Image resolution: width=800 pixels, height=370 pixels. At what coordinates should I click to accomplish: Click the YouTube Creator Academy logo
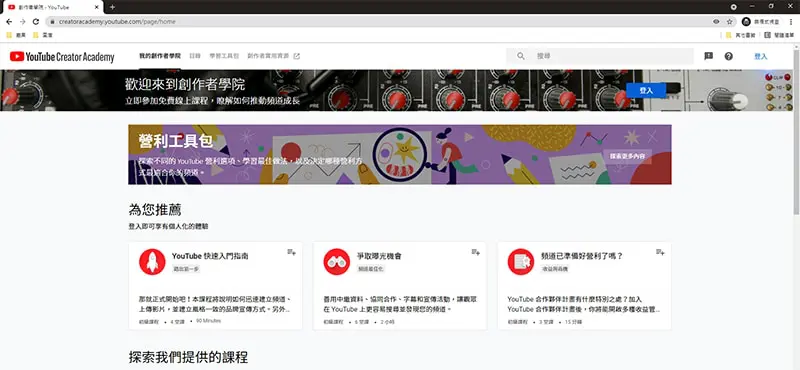click(62, 57)
